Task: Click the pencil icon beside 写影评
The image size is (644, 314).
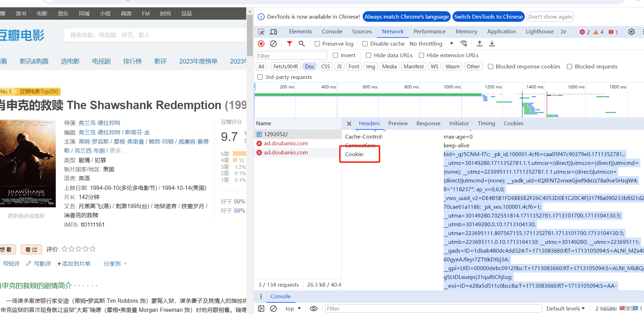Action: tap(29, 263)
